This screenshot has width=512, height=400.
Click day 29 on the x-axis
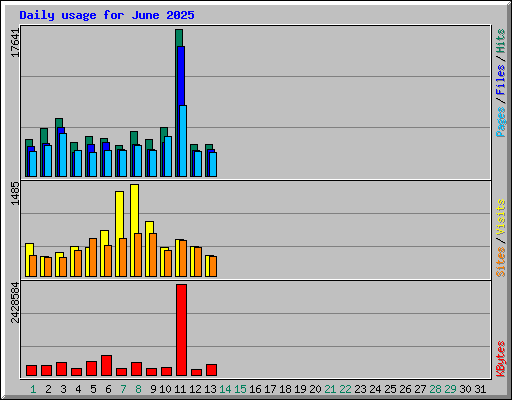pyautogui.click(x=450, y=389)
